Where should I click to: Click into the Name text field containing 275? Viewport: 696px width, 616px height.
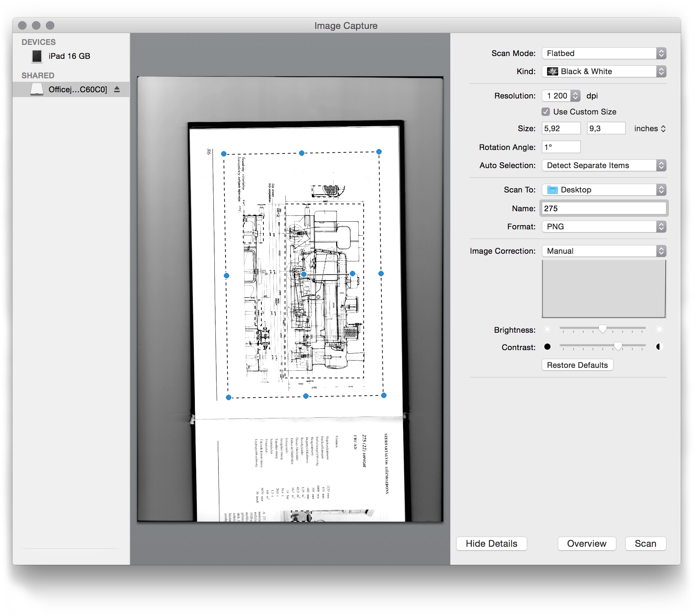[x=604, y=208]
